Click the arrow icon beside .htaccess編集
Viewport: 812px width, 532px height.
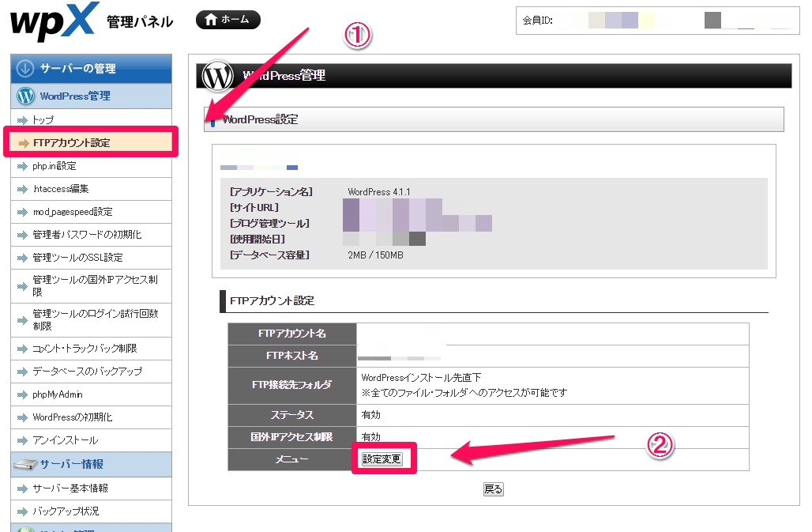[x=22, y=189]
